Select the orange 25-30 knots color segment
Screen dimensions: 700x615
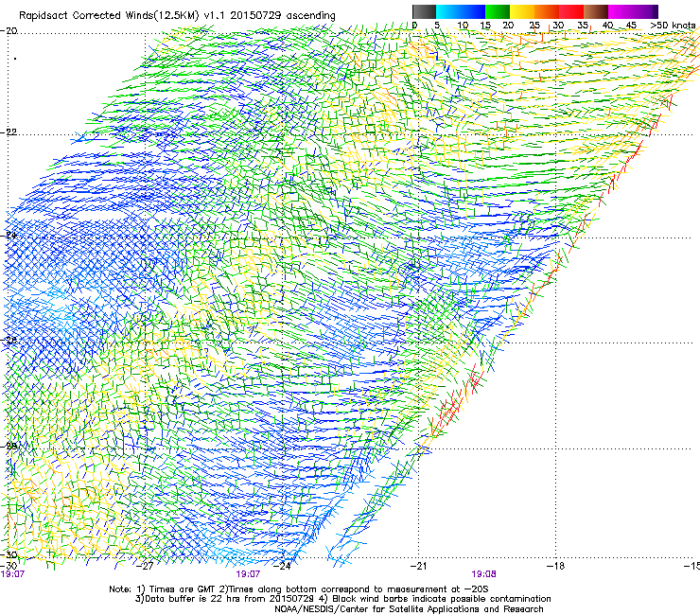point(547,11)
